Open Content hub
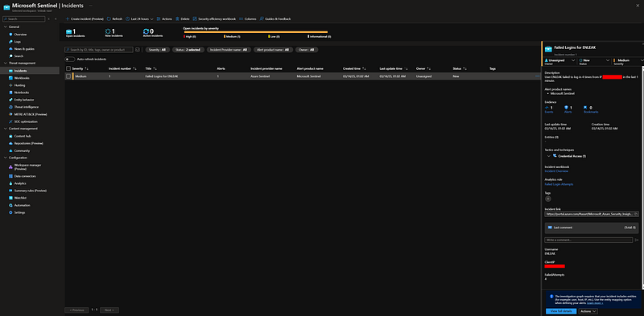644x316 pixels. [x=23, y=136]
